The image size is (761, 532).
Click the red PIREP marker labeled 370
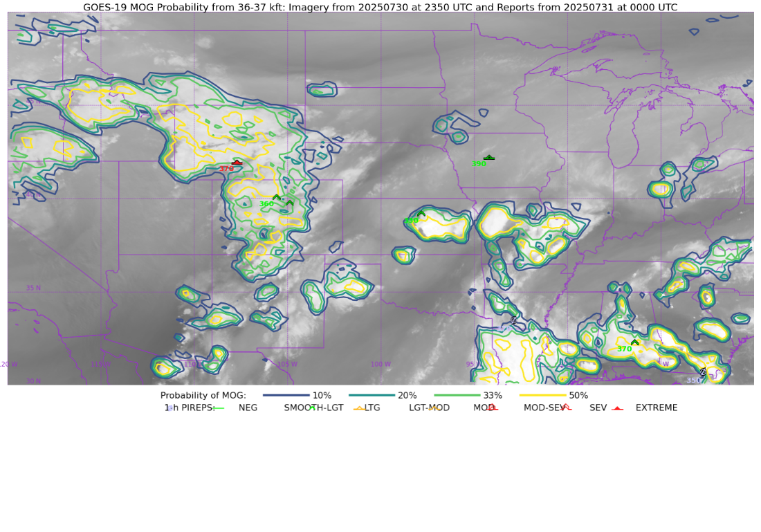point(237,163)
